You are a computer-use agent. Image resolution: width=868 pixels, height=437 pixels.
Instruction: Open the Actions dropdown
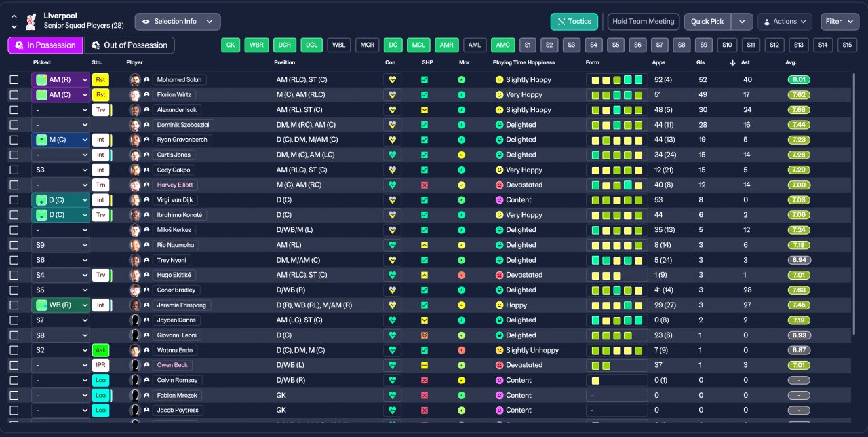tap(785, 22)
